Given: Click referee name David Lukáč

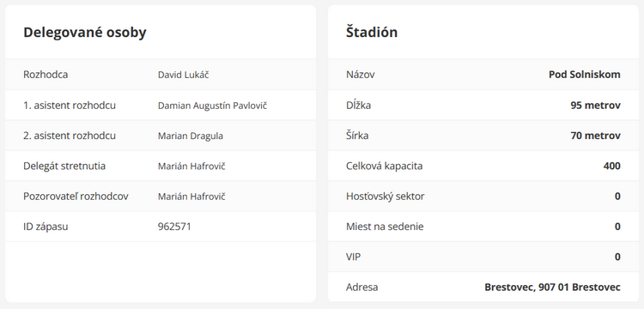Looking at the screenshot, I should point(183,75).
